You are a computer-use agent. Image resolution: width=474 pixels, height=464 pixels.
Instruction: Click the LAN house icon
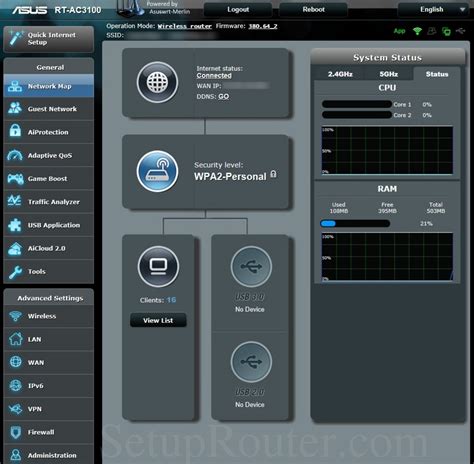click(x=15, y=339)
